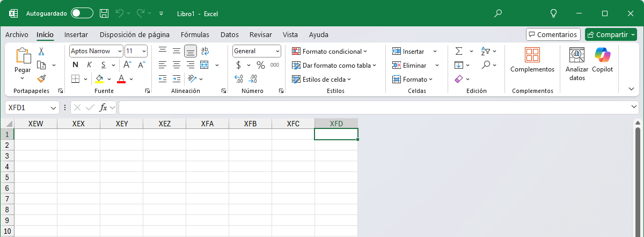The image size is (644, 237).
Task: Switch to the Fórmulas tab
Action: (x=195, y=34)
